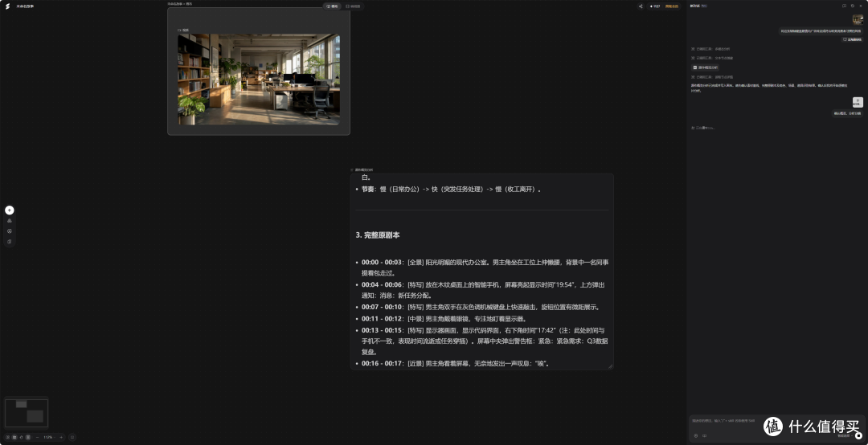Viewport: 868px width, 445px height.
Task: Click the '00:13 - 00:15' script line
Action: click(x=485, y=341)
